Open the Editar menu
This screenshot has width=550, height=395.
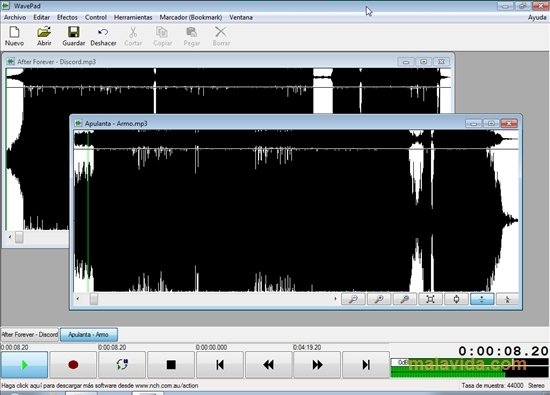pos(41,17)
